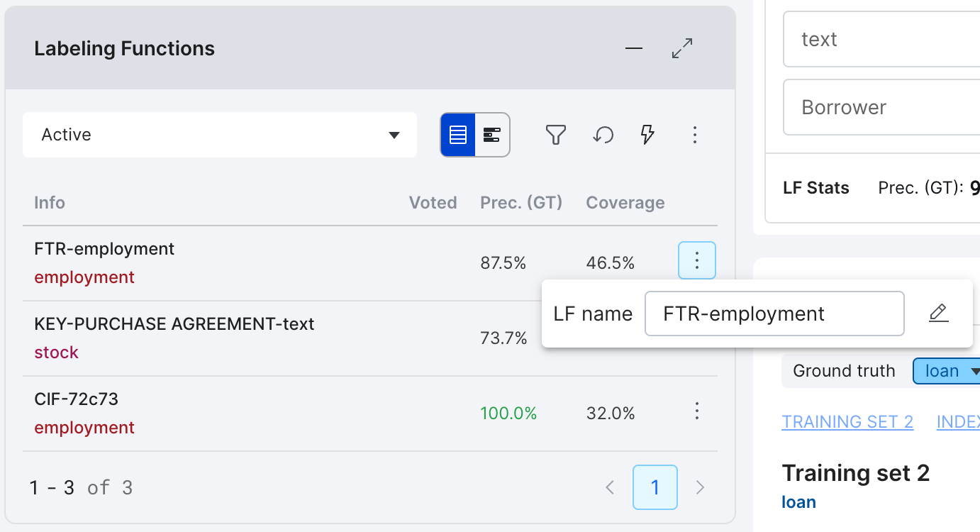Sort by Prec. (GT) column header
980x532 pixels.
click(521, 203)
